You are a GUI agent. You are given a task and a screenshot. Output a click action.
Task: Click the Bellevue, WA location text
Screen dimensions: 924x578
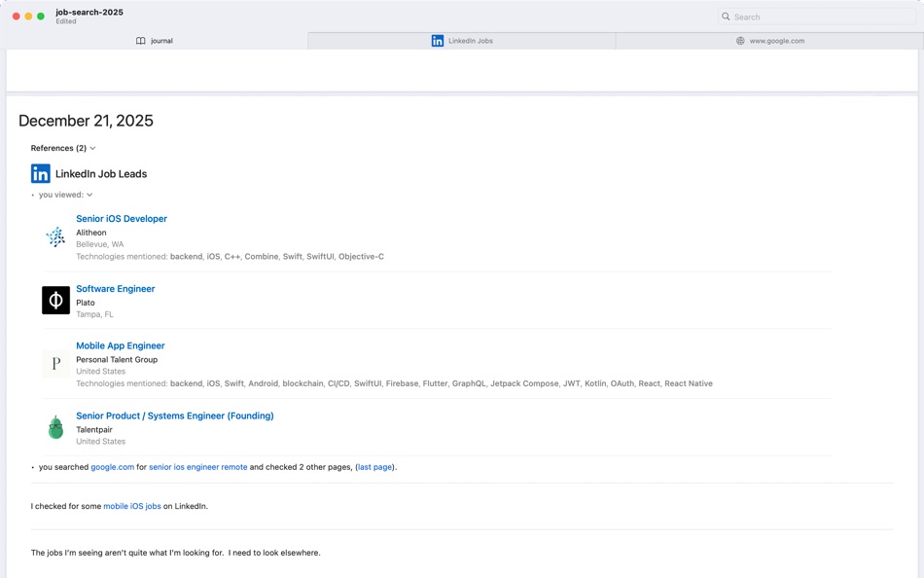99,244
